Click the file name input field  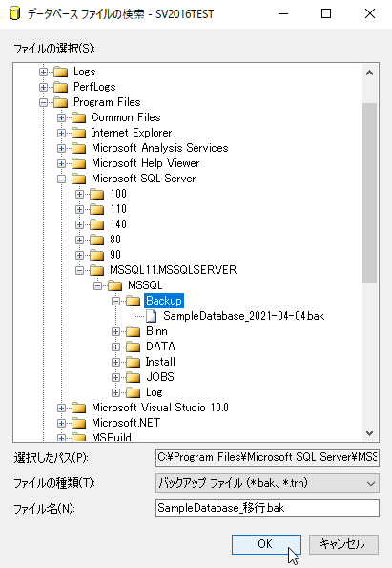tap(267, 508)
